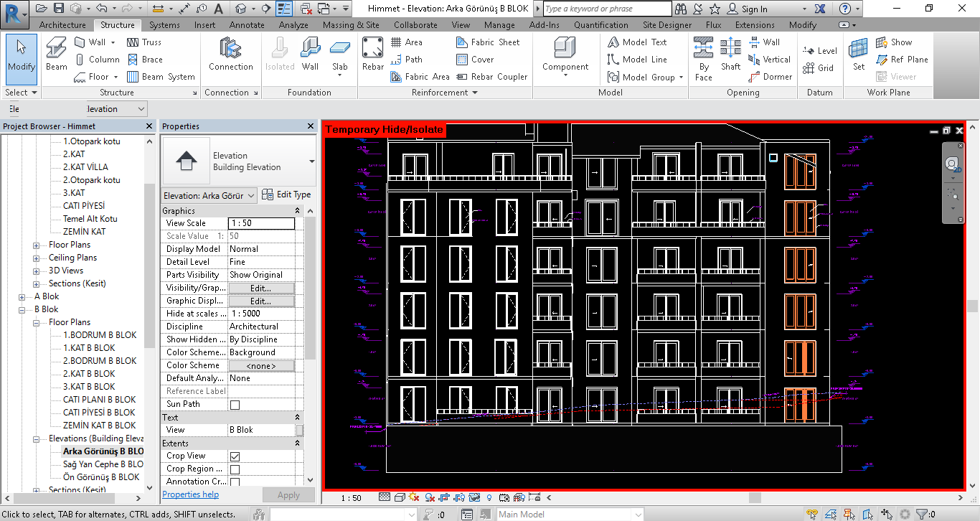Select the Connection tool
This screenshot has width=980, height=521.
pos(230,55)
